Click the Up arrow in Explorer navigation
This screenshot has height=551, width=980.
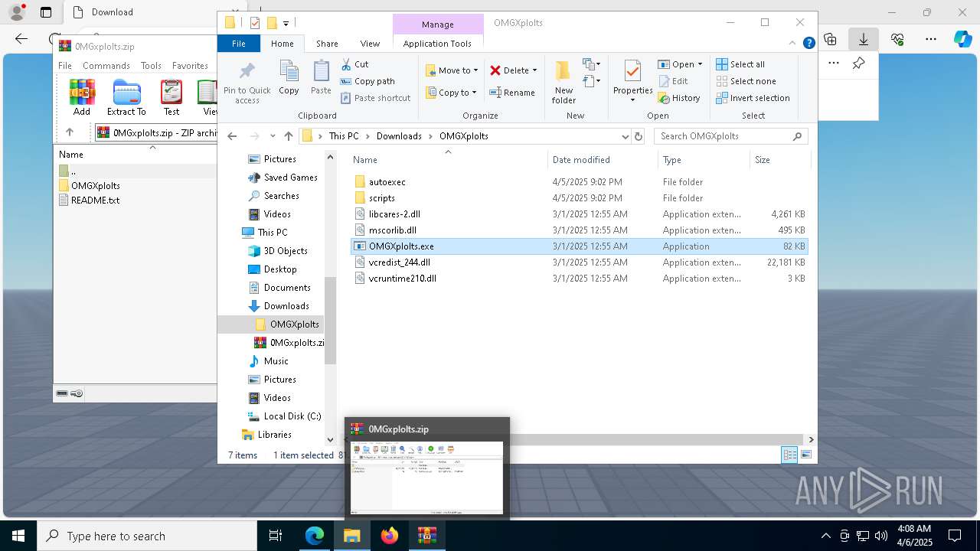[288, 136]
